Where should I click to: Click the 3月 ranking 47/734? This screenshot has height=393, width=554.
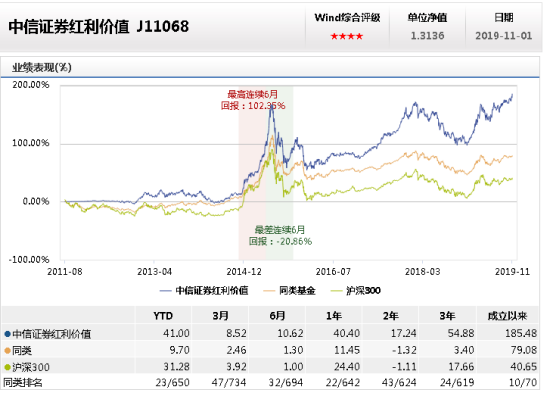(229, 382)
